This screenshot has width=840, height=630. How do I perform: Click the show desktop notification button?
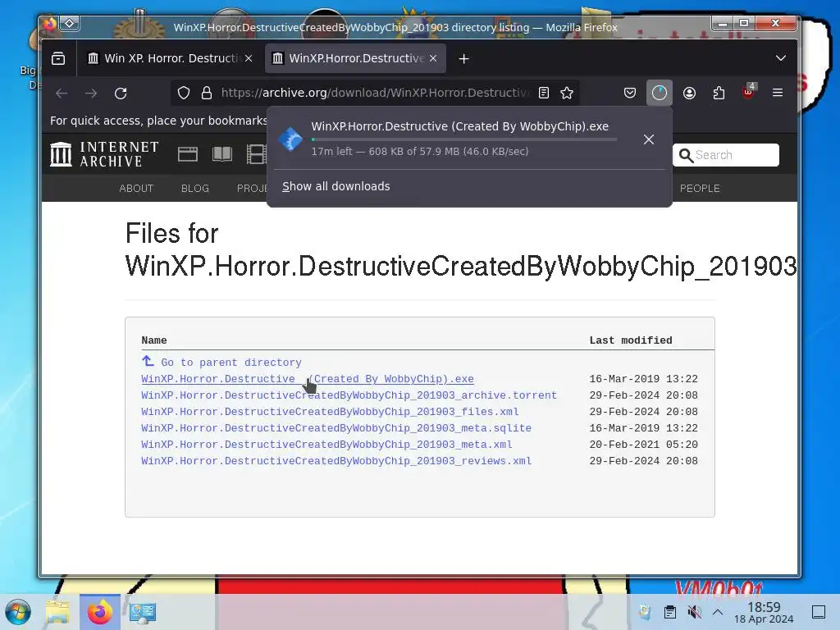tap(819, 612)
